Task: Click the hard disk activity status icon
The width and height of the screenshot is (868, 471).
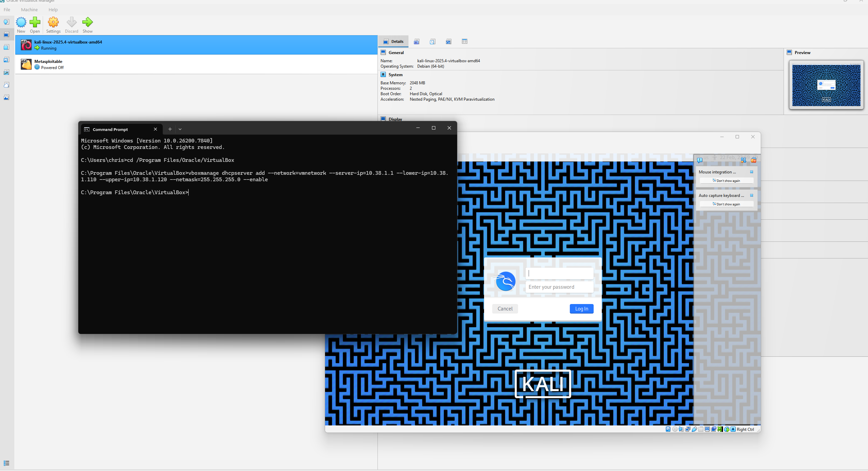Action: (668, 429)
